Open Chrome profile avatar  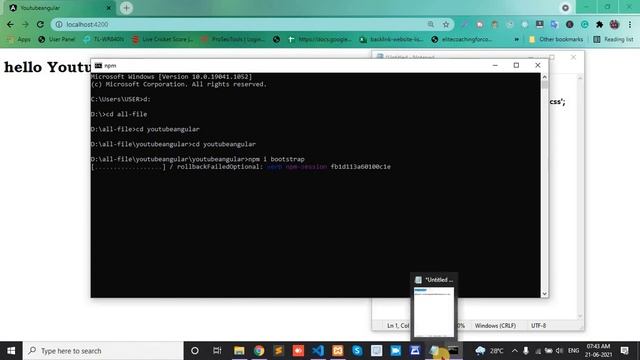(x=614, y=24)
